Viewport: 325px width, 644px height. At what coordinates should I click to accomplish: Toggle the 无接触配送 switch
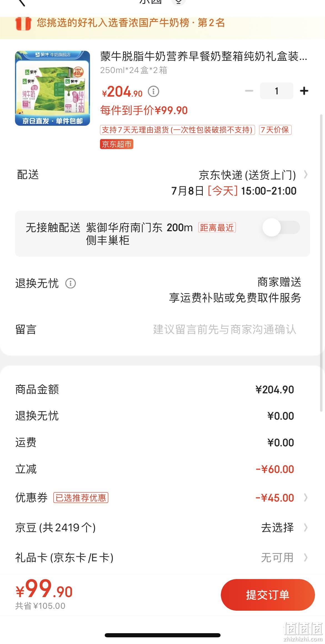tap(281, 227)
